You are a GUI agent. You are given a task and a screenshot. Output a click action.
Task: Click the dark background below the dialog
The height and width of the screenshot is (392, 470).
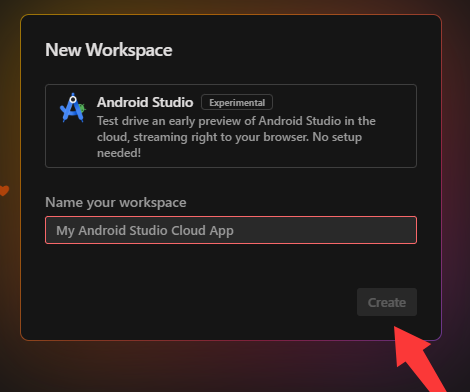coord(200,367)
